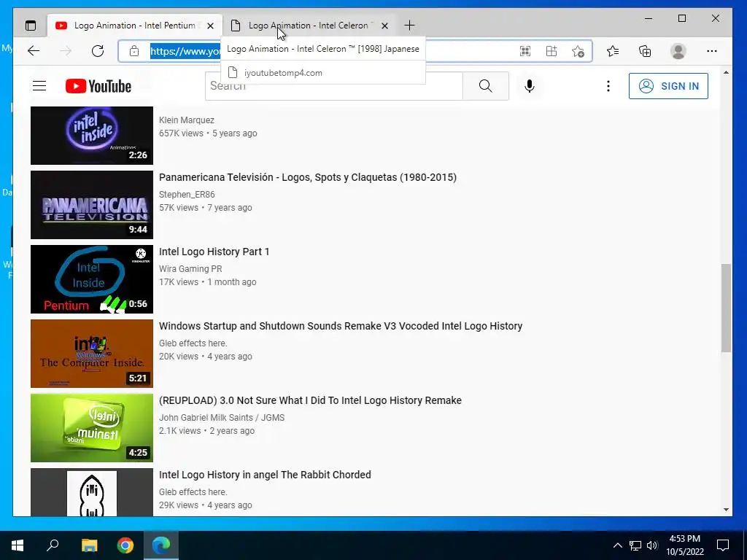Click into the YouTube Search field
The height and width of the screenshot is (560, 747).
[333, 86]
